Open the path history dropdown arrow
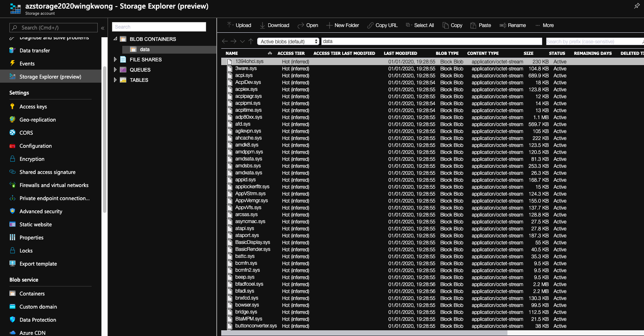644x336 pixels. coord(242,41)
